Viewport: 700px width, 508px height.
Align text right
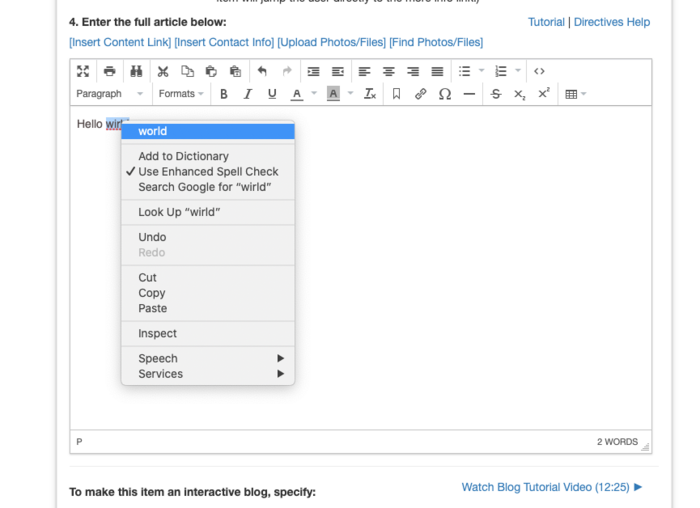pos(413,71)
